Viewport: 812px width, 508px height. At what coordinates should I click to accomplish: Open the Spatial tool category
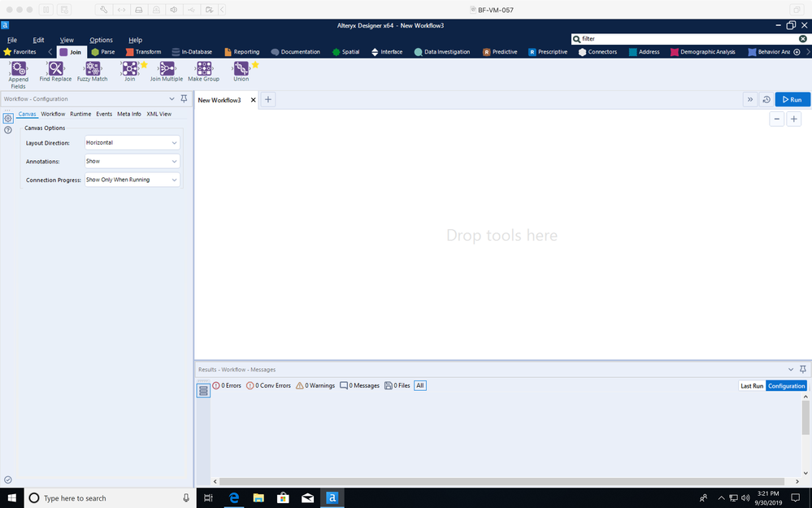click(346, 52)
